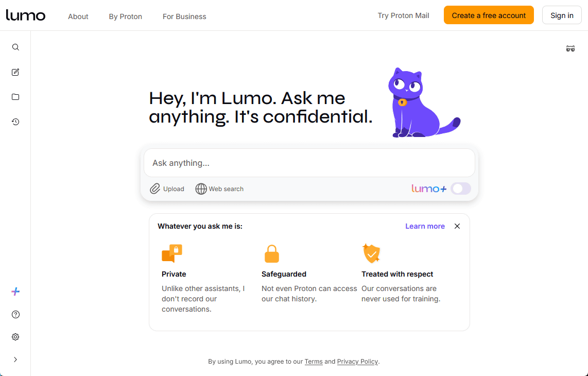Viewport: 588px width, 376px height.
Task: Open the About menu item
Action: point(78,16)
